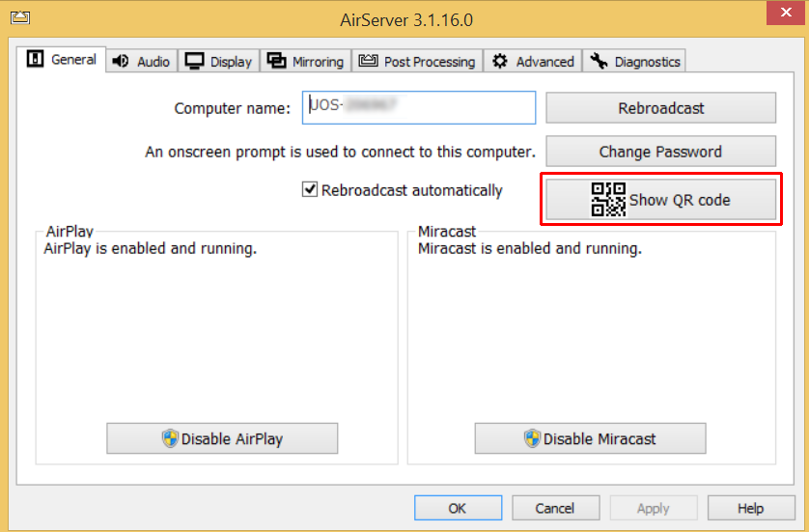Click the Cancel button
The image size is (809, 532).
click(x=554, y=508)
